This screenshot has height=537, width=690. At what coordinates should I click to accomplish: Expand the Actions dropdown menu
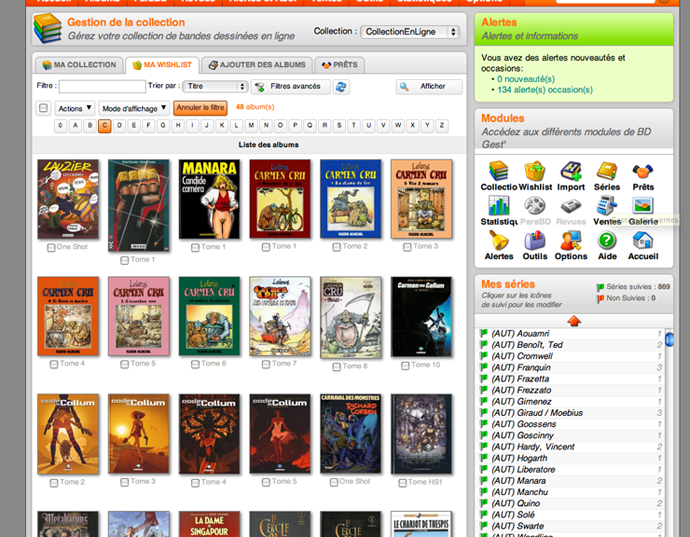75,108
